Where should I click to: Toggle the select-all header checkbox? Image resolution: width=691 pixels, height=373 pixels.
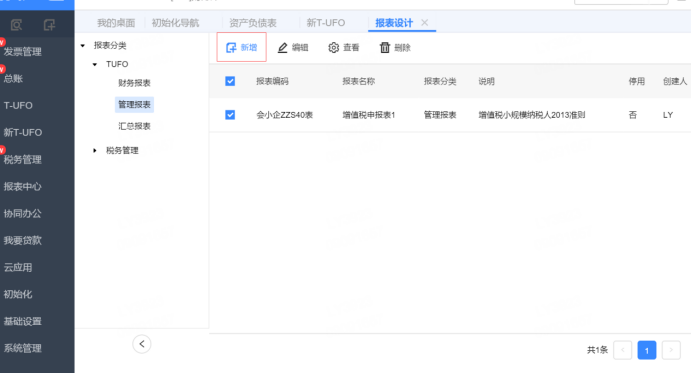(x=230, y=81)
